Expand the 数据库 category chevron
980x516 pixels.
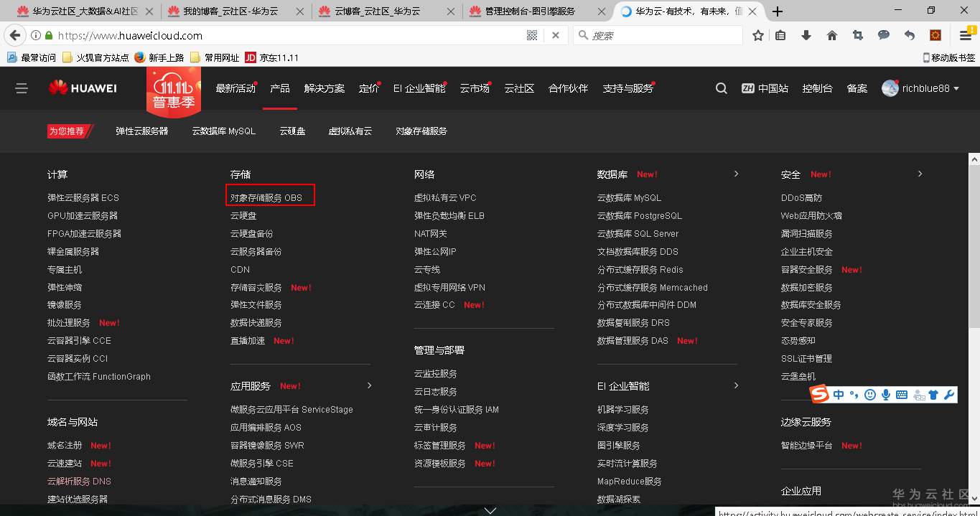point(736,174)
